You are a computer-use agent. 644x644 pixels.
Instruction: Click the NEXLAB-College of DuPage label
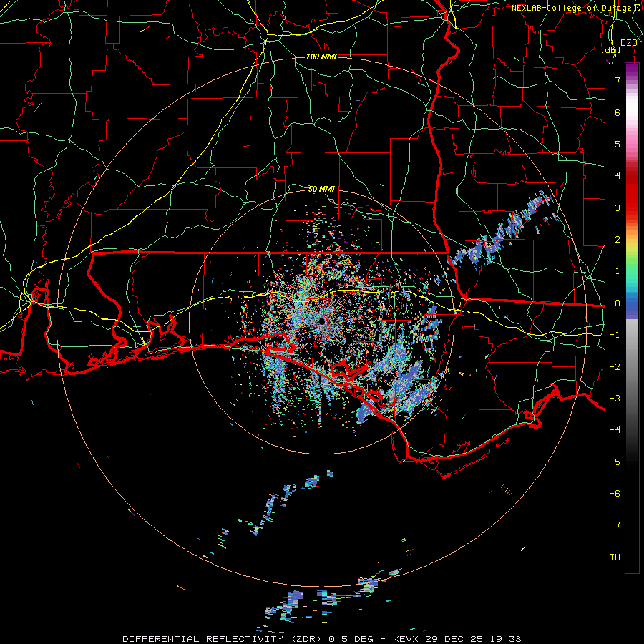(572, 8)
